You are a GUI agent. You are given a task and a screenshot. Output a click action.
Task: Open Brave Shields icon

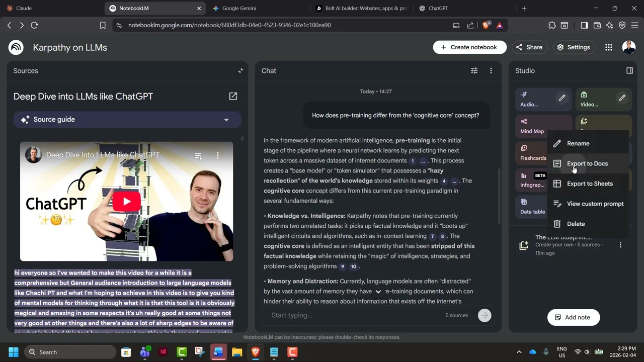coord(486,25)
